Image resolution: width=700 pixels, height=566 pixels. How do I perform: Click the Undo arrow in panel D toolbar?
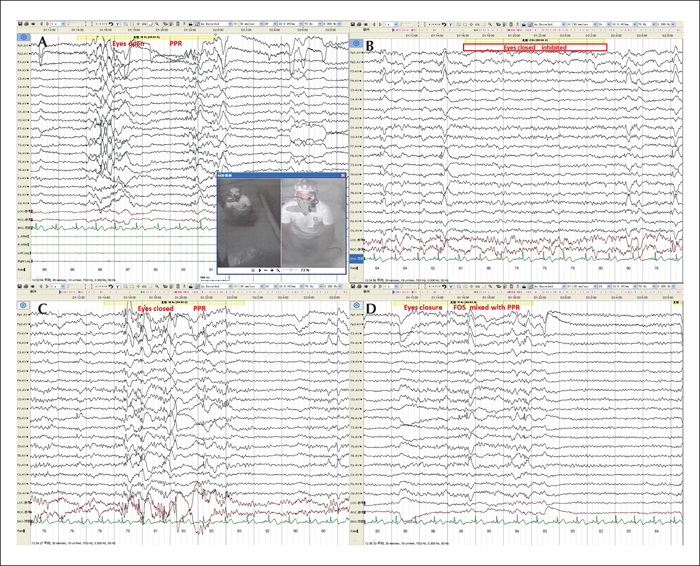click(x=444, y=286)
